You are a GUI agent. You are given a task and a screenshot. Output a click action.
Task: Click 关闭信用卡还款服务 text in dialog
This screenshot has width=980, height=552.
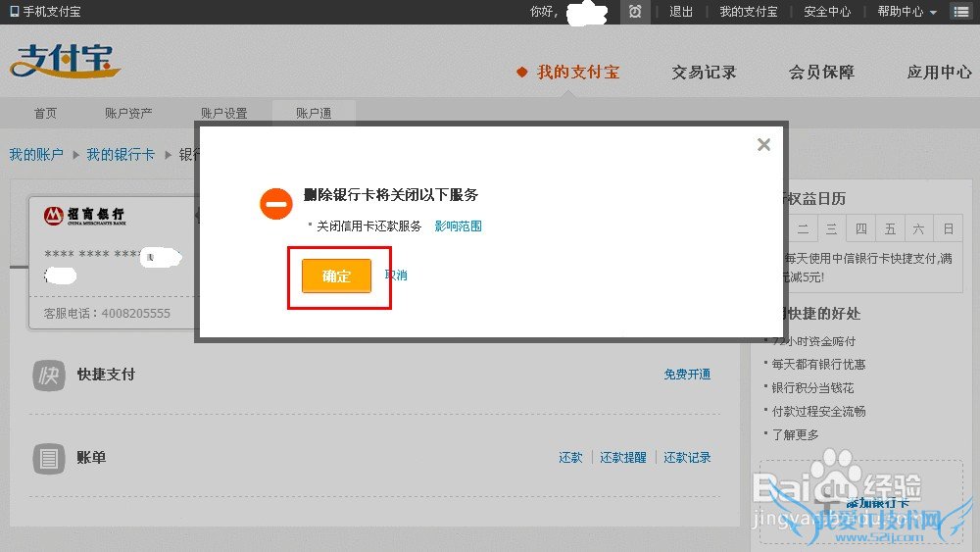(x=368, y=226)
